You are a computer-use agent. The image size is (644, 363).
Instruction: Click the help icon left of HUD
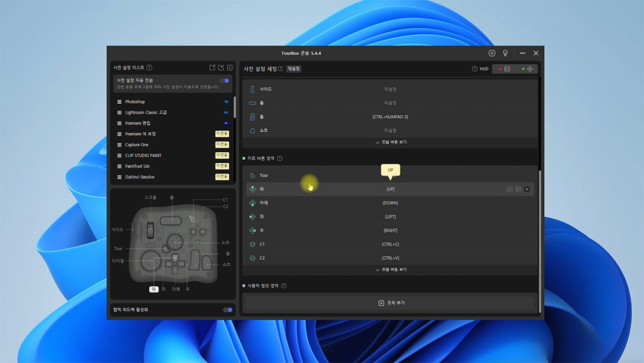pos(475,68)
